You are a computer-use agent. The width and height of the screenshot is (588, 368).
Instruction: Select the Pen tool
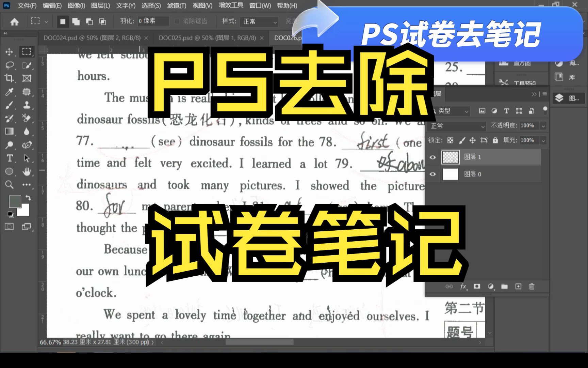(x=27, y=145)
